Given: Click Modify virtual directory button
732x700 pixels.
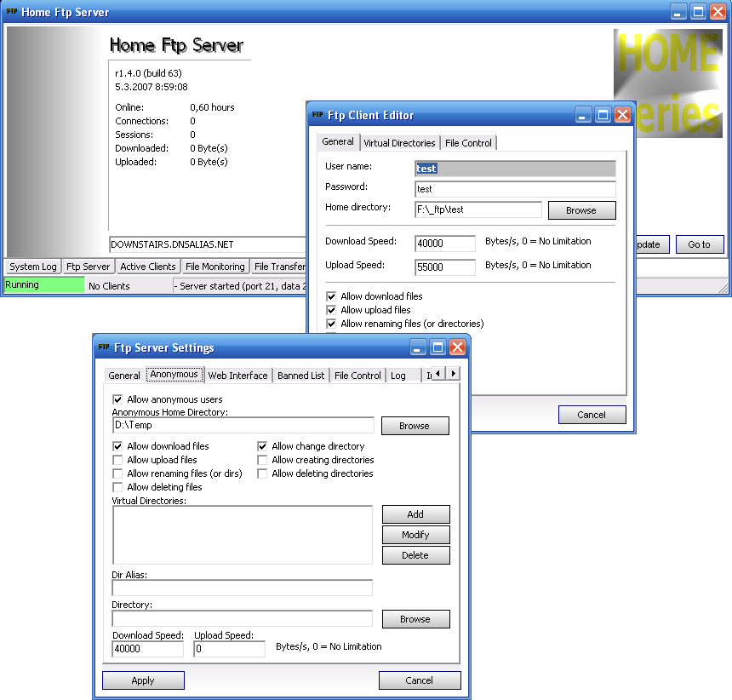Looking at the screenshot, I should pyautogui.click(x=415, y=535).
